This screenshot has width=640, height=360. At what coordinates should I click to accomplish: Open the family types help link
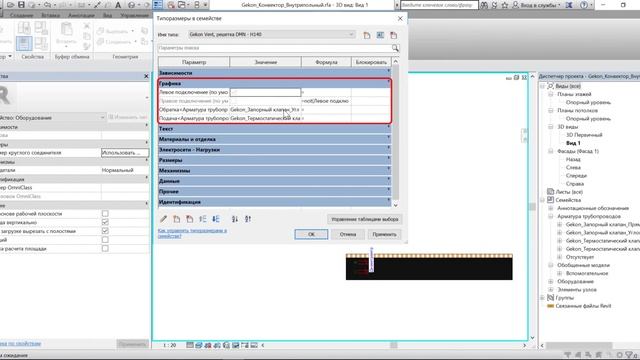pyautogui.click(x=192, y=233)
